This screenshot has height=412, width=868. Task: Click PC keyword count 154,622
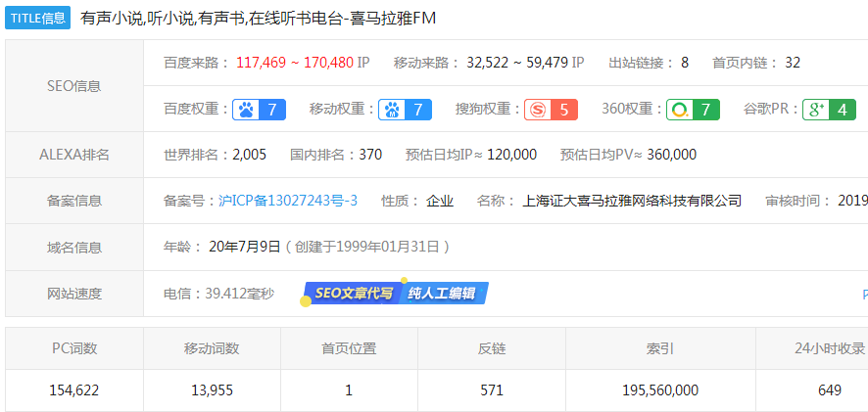[x=74, y=390]
